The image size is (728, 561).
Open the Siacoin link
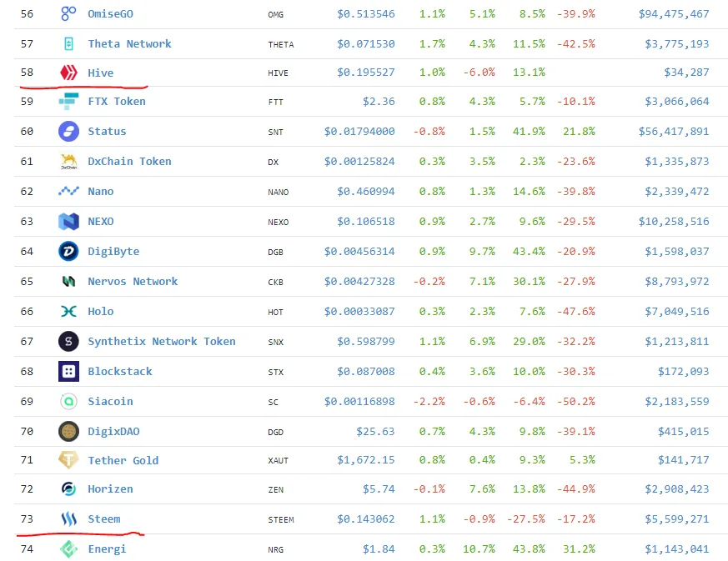pos(111,402)
